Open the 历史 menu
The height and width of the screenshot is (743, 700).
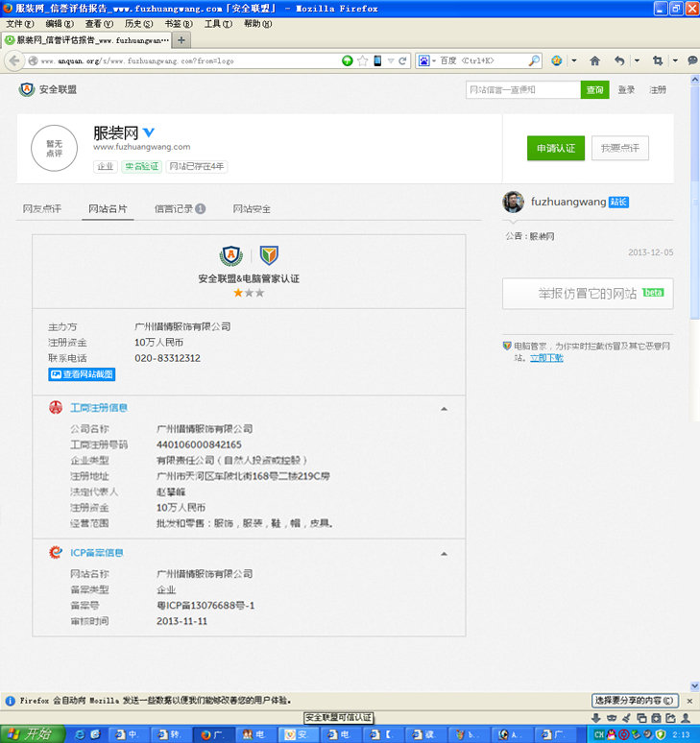pyautogui.click(x=138, y=24)
